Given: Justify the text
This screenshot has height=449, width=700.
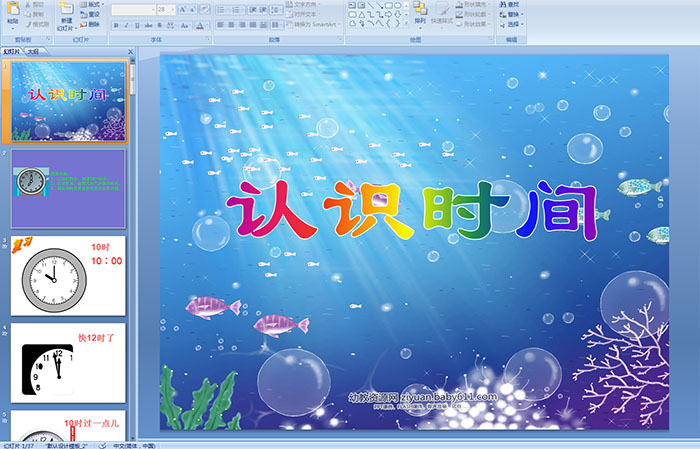Looking at the screenshot, I should (253, 25).
